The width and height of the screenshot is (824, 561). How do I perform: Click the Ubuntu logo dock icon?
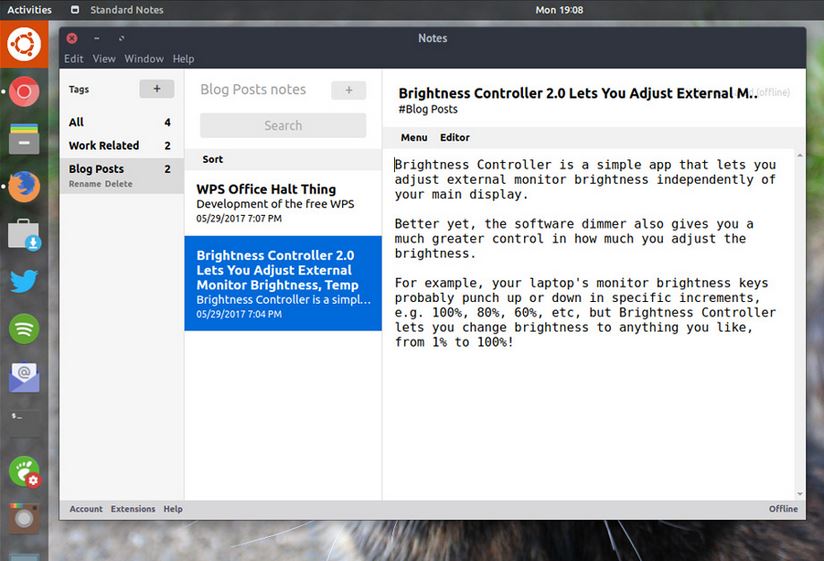tap(24, 45)
